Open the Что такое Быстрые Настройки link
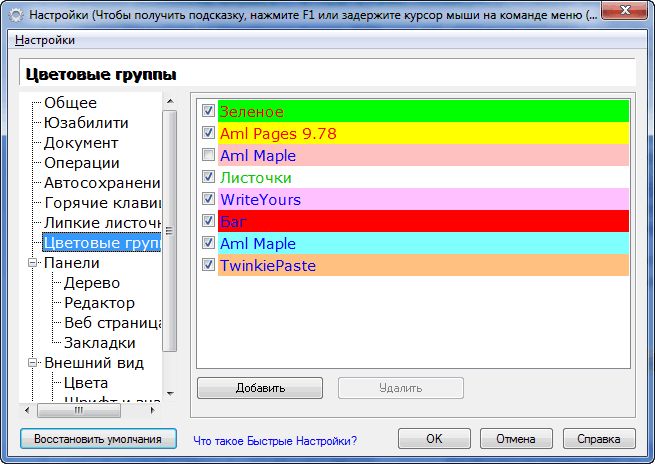This screenshot has width=655, height=464. point(275,441)
